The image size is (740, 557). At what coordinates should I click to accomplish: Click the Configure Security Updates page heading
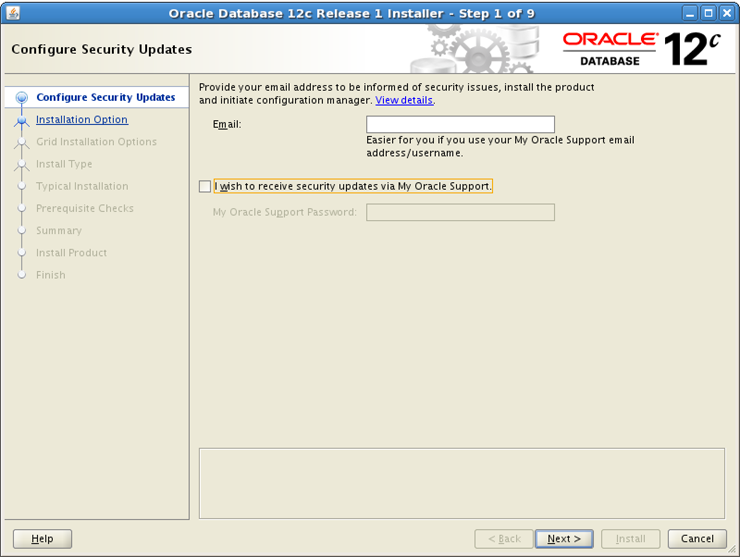click(x=101, y=49)
